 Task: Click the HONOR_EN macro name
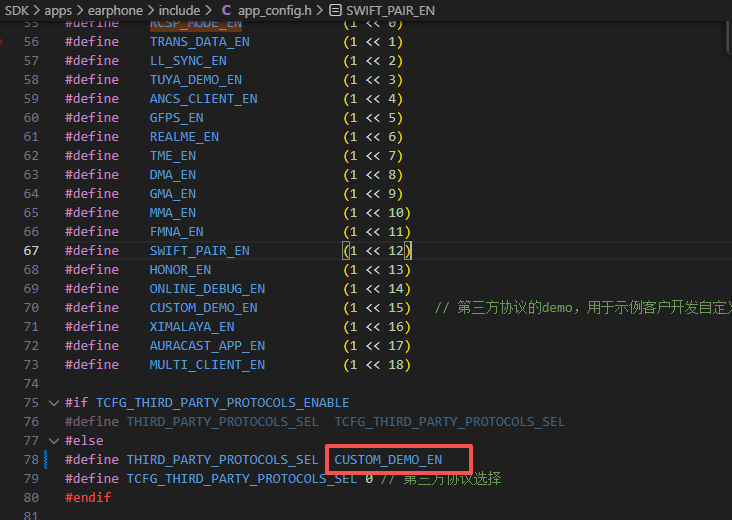[180, 270]
